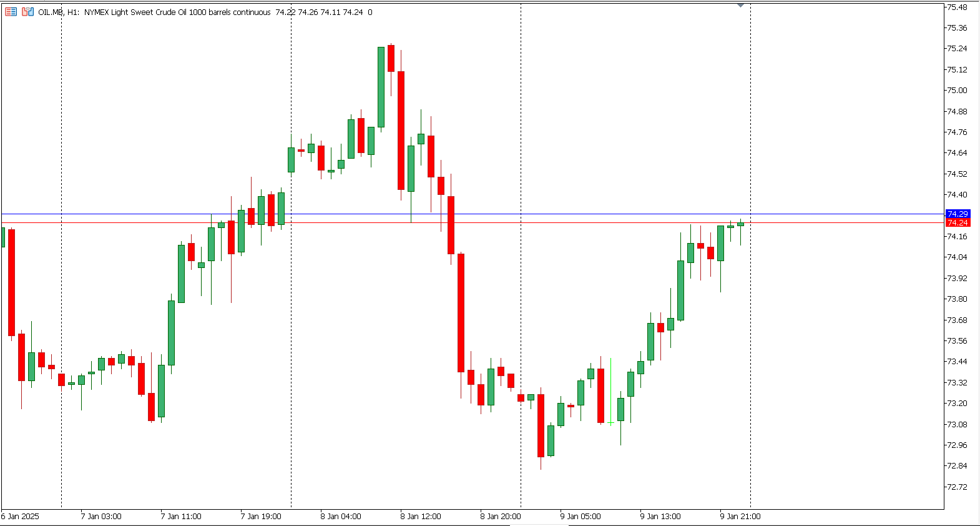Click the OIL.MB, H1 symbol title text
The width and height of the screenshot is (980, 526).
click(59, 12)
